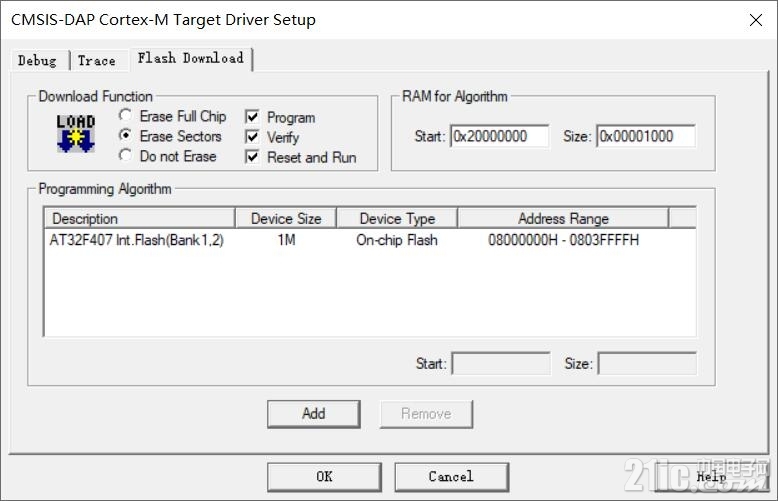The height and width of the screenshot is (501, 778).
Task: Click the Description column header
Action: coord(139,218)
